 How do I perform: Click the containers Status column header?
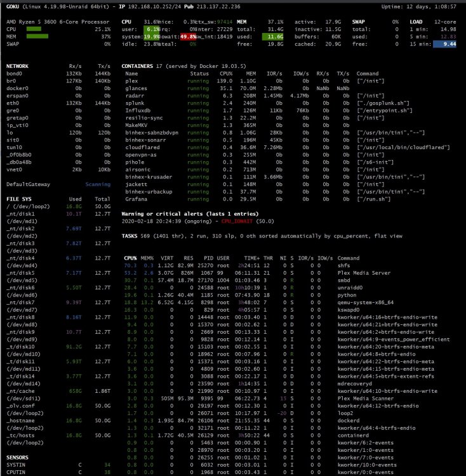coord(199,74)
